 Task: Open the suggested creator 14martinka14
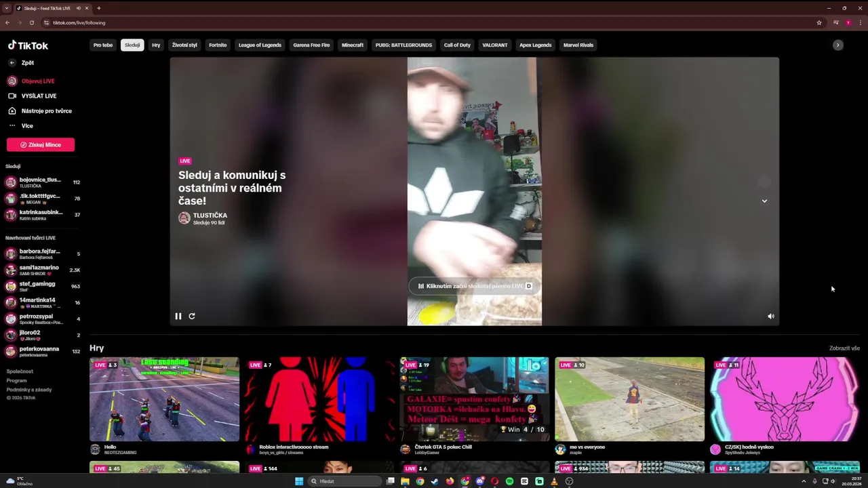[42, 302]
